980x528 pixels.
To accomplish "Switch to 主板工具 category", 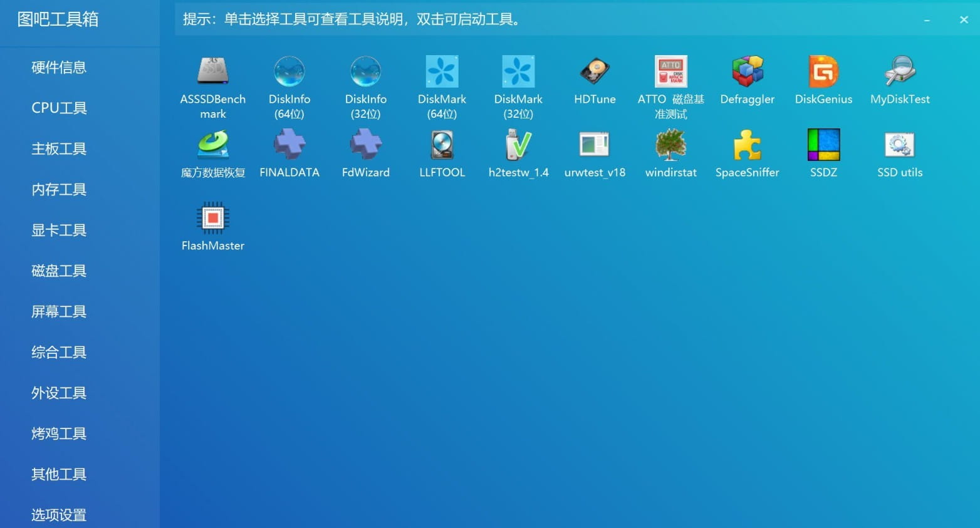I will (59, 148).
